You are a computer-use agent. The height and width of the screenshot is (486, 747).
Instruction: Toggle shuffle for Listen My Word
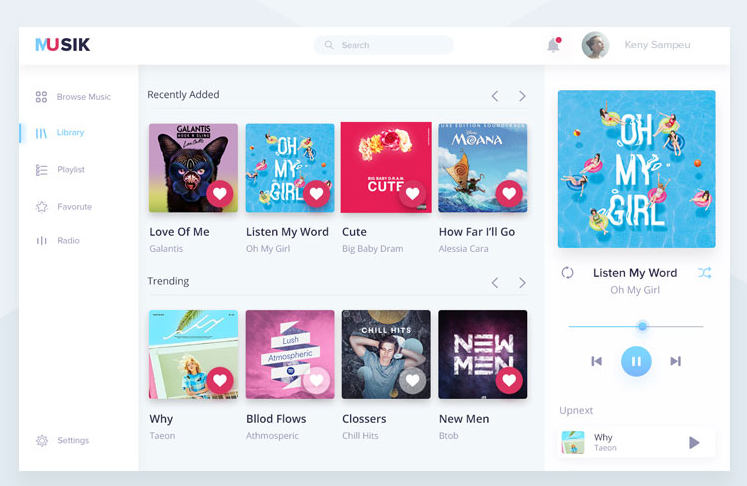pyautogui.click(x=705, y=273)
